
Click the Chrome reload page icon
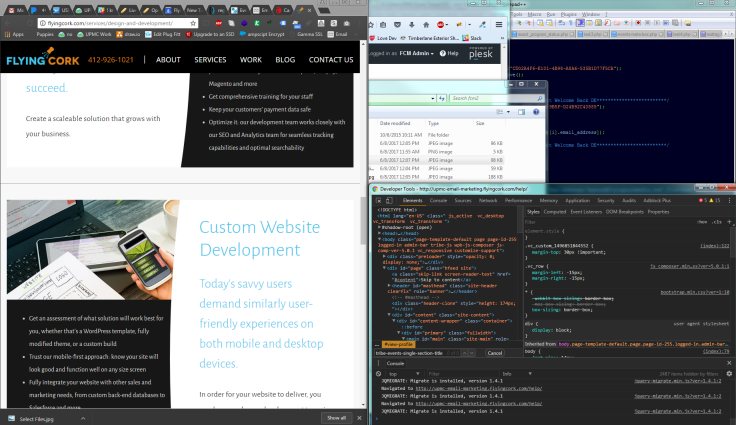point(30,23)
